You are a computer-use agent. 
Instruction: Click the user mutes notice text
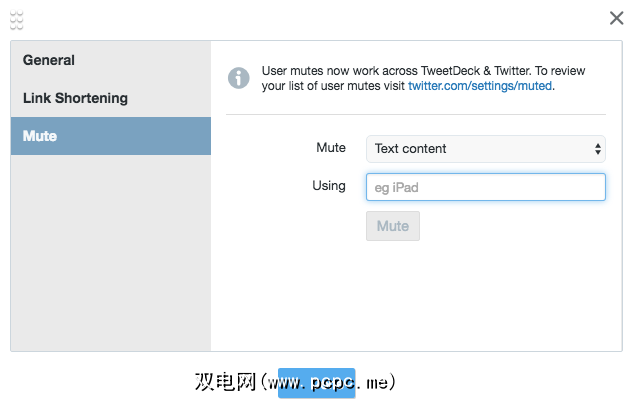click(x=420, y=71)
